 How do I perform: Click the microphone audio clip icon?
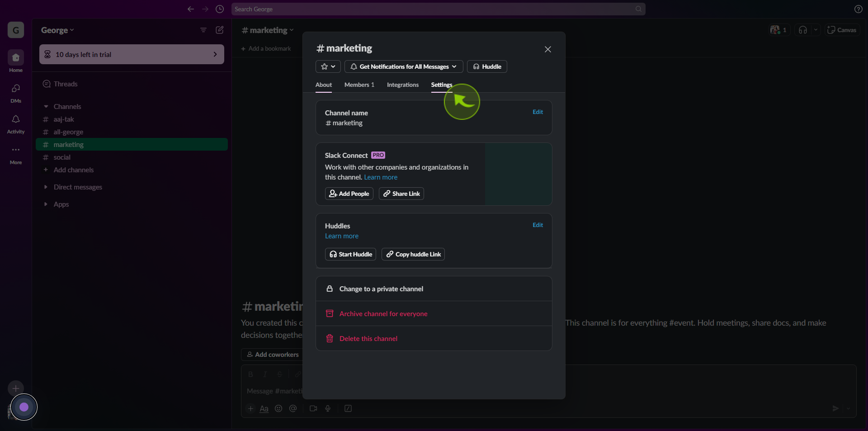[328, 408]
